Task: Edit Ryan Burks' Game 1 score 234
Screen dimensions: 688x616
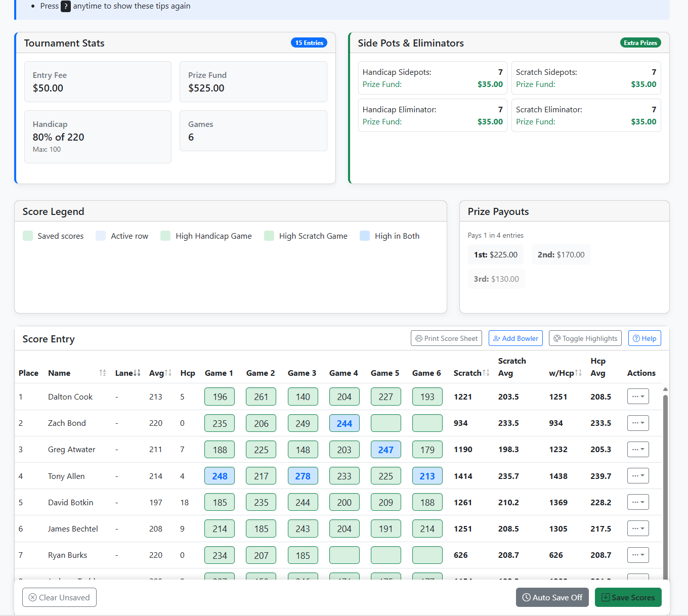Action: [x=220, y=555]
